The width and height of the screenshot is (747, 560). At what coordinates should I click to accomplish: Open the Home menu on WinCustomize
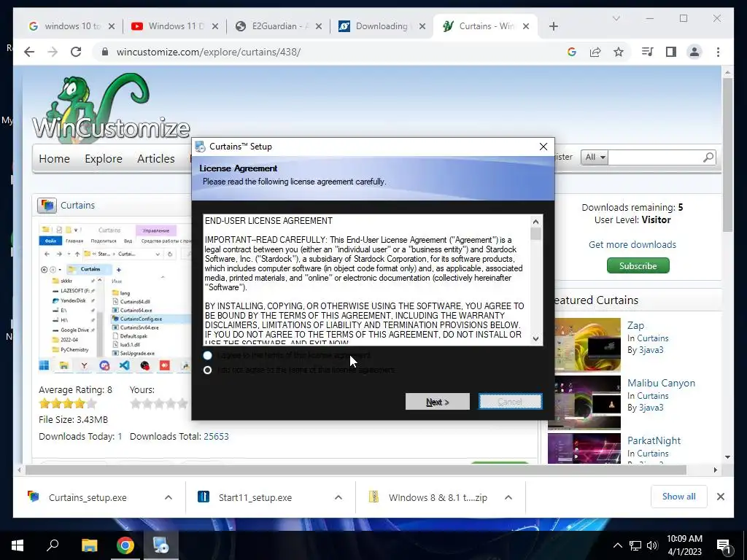(x=54, y=158)
